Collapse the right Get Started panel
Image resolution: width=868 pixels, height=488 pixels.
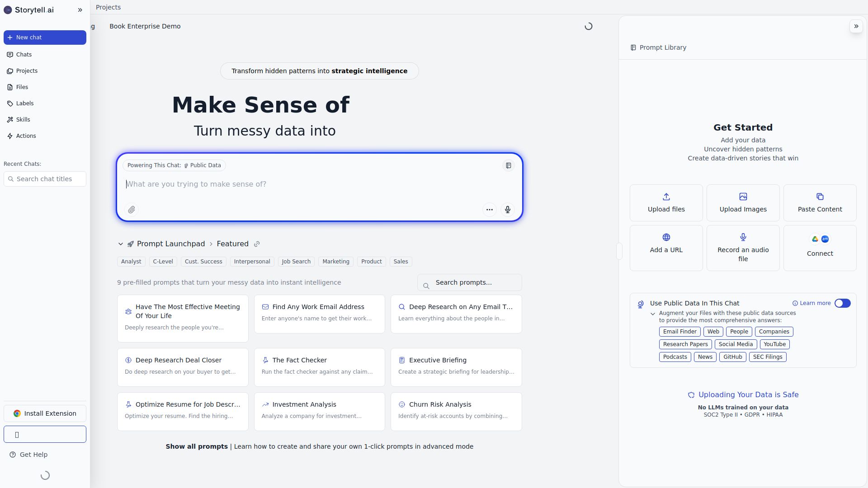point(856,26)
